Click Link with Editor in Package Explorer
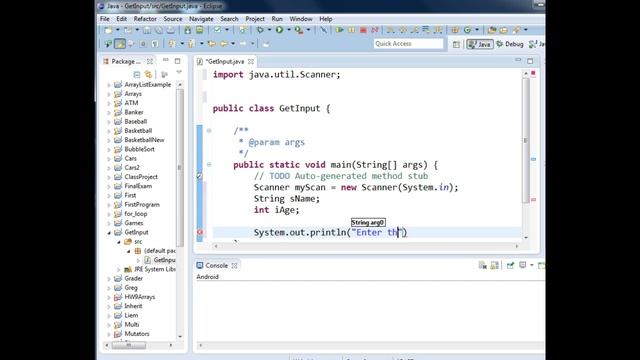This screenshot has width=640, height=360. 148,74
